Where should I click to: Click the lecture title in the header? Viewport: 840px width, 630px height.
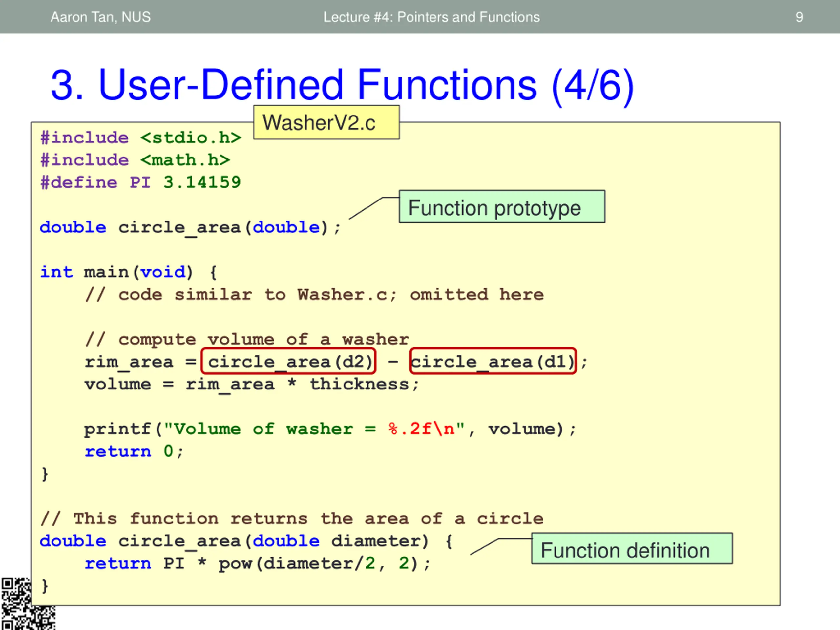click(x=431, y=17)
